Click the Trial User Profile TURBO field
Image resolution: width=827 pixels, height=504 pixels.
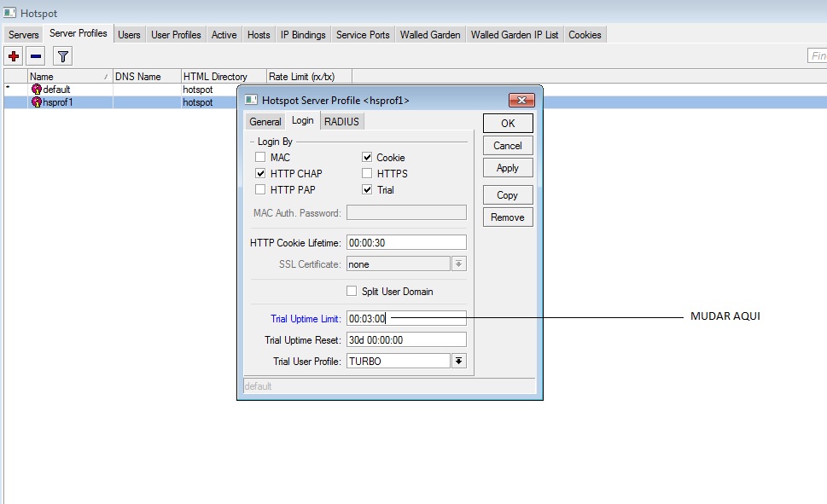coord(399,361)
